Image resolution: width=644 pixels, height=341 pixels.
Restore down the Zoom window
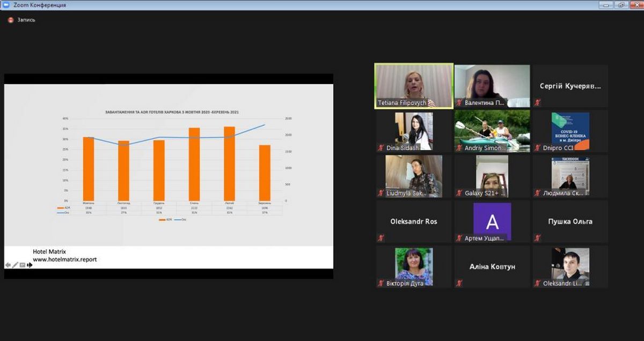point(621,5)
